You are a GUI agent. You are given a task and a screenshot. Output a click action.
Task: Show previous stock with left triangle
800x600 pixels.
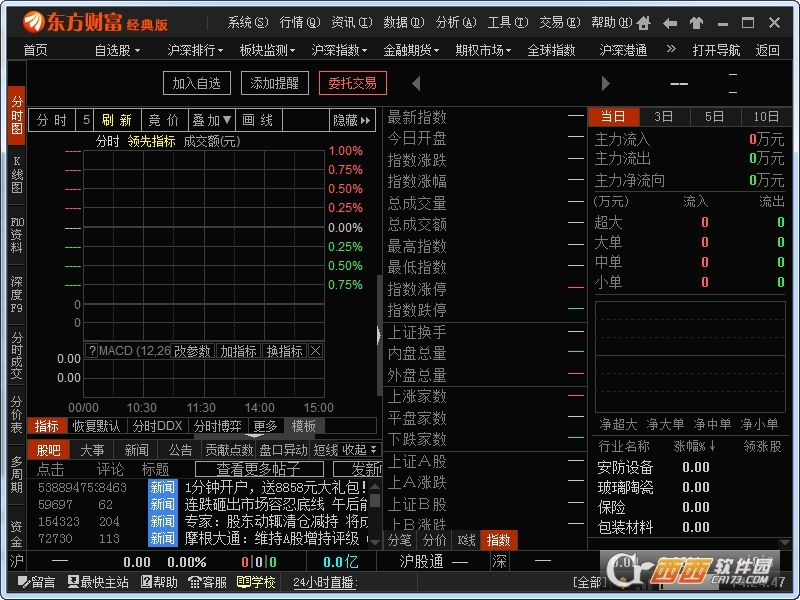416,83
